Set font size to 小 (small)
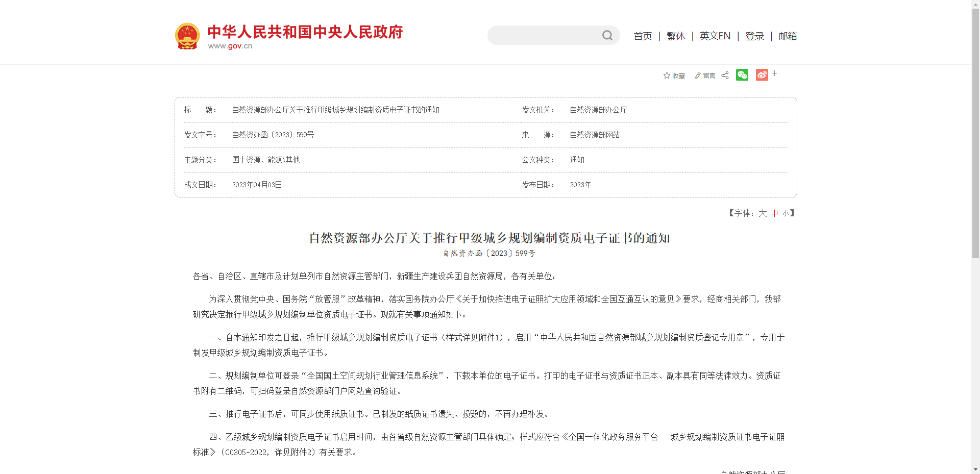This screenshot has height=474, width=980. coord(786,213)
